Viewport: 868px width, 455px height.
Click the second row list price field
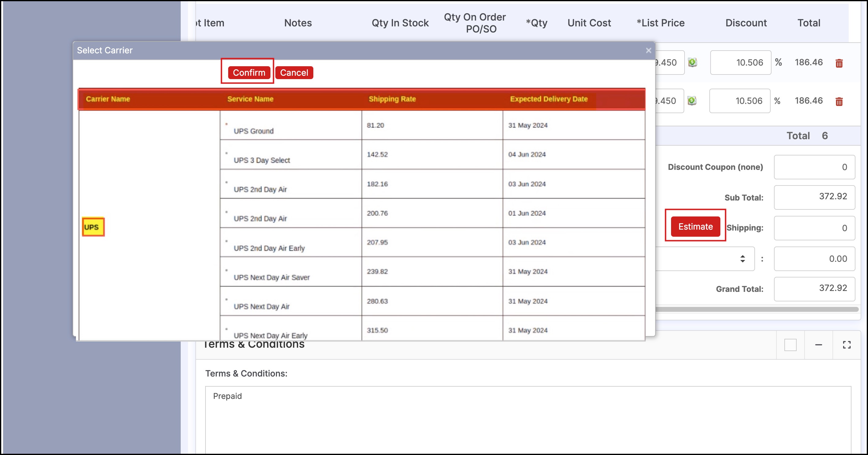pos(670,101)
